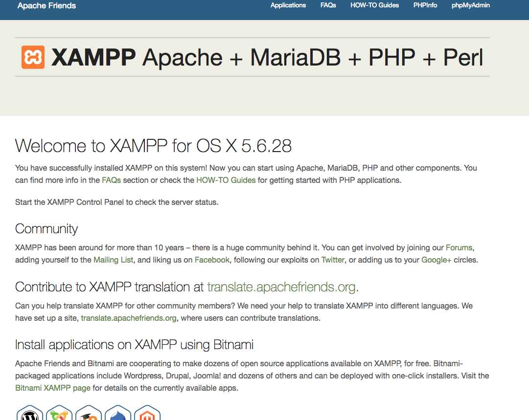Click the orange XAMPP logo icon

click(x=33, y=57)
